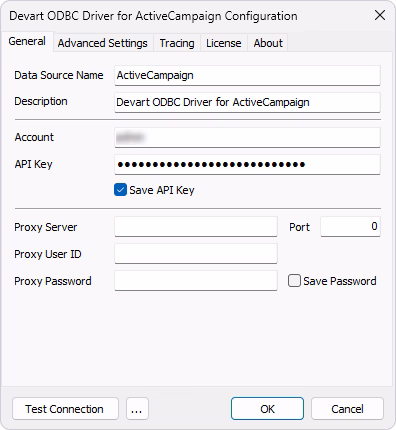Screen dimensions: 396x430
Task: Click the dialog title text
Action: [x=153, y=16]
